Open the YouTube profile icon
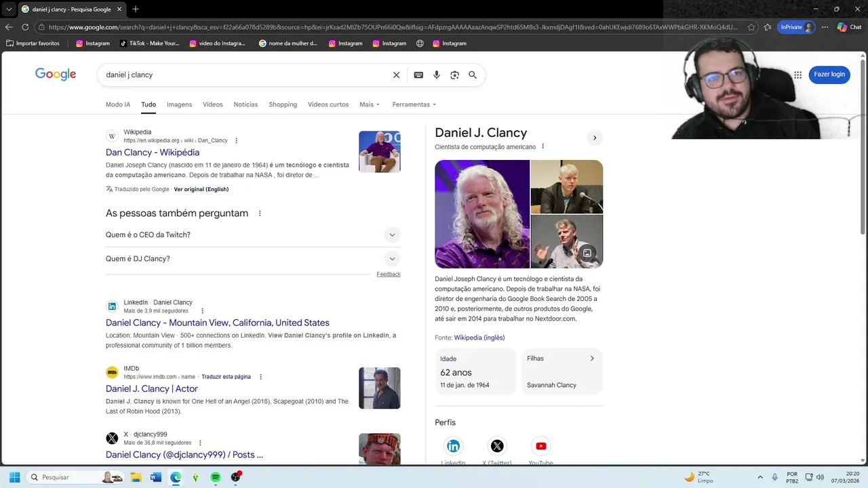This screenshot has width=868, height=488. (540, 446)
